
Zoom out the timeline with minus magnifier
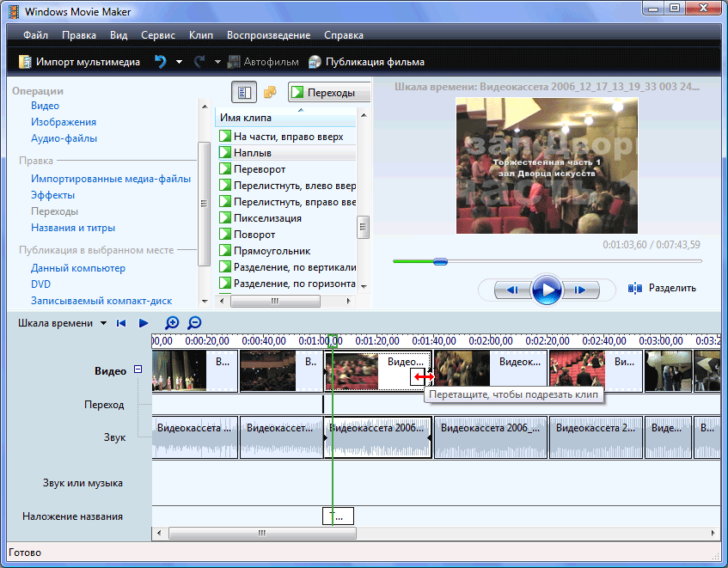pos(194,322)
